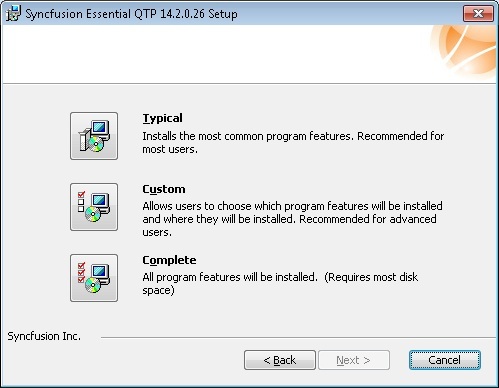Choose the Typical installation icon button

pyautogui.click(x=94, y=136)
